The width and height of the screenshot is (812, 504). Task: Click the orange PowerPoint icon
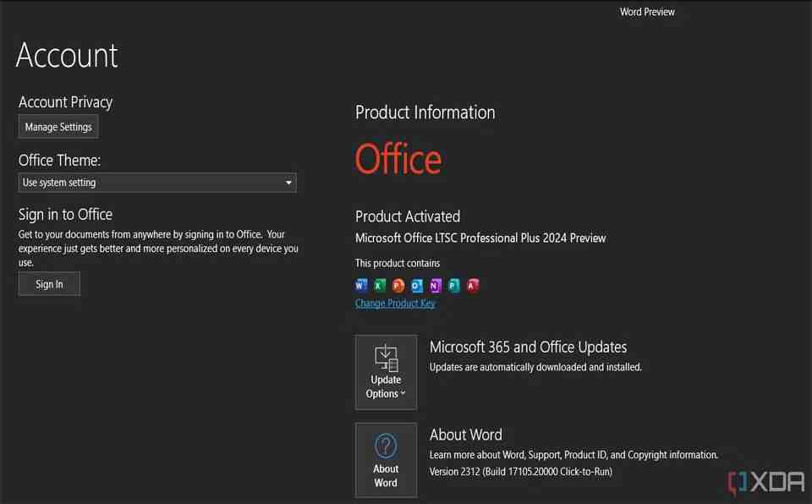398,286
